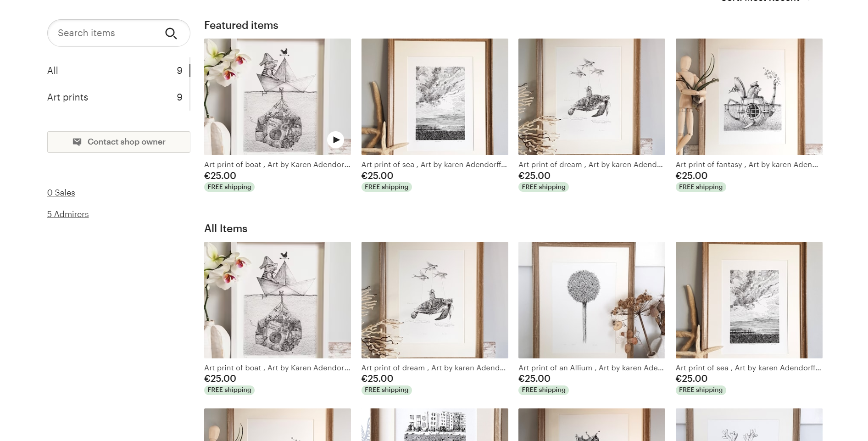Click the magnifying glass search icon
This screenshot has height=441, width=868.
point(171,33)
